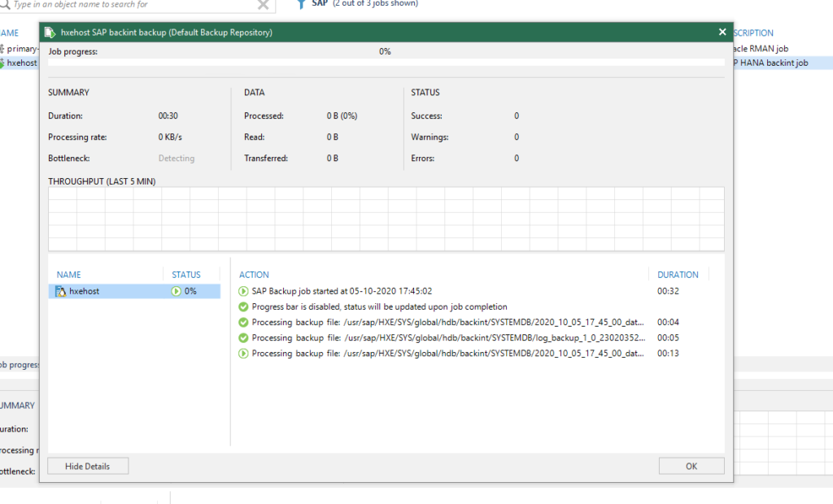Image resolution: width=833 pixels, height=504 pixels.
Task: Click the Job progress bar
Action: [386, 63]
